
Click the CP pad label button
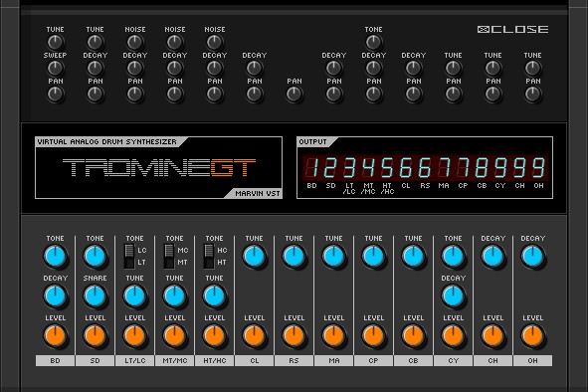click(x=373, y=360)
